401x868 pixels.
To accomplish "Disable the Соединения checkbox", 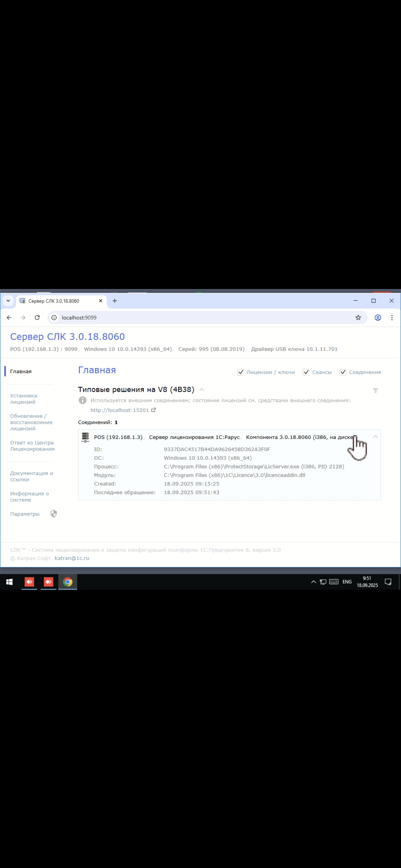I will click(343, 372).
